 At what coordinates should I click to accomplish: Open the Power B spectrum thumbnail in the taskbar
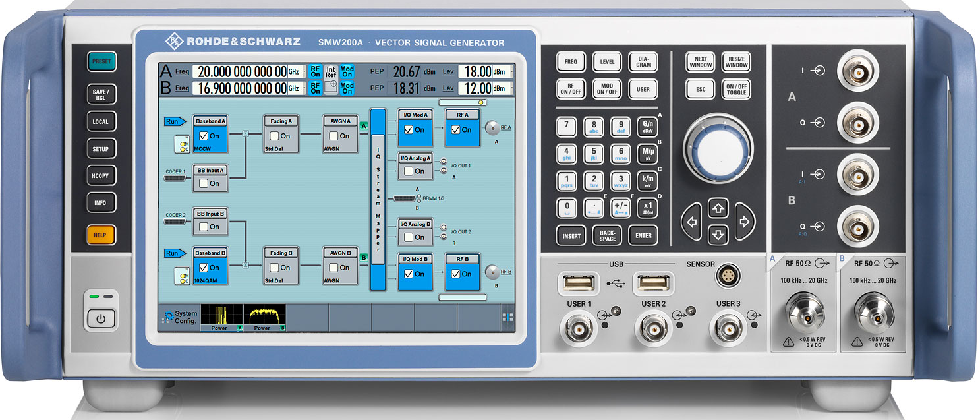265,317
